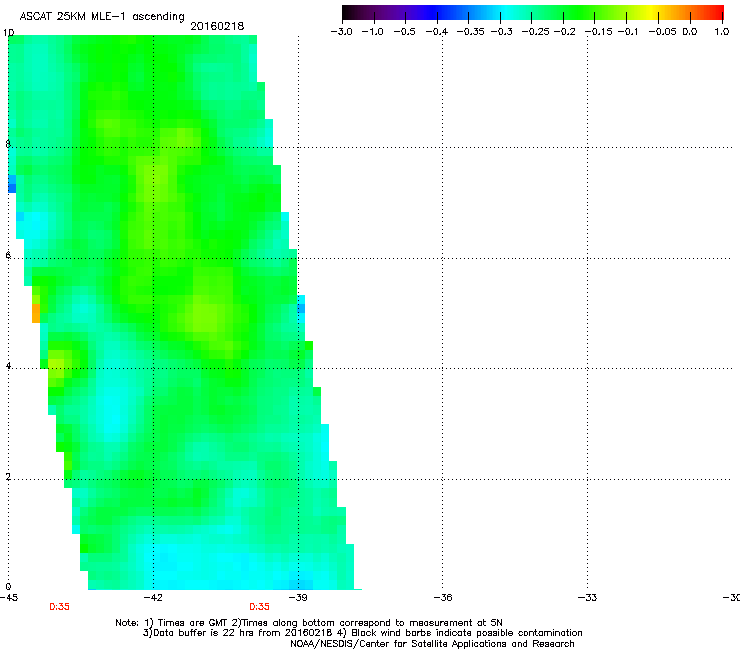
Task: Click the -0.25 color scale label
Action: (535, 32)
